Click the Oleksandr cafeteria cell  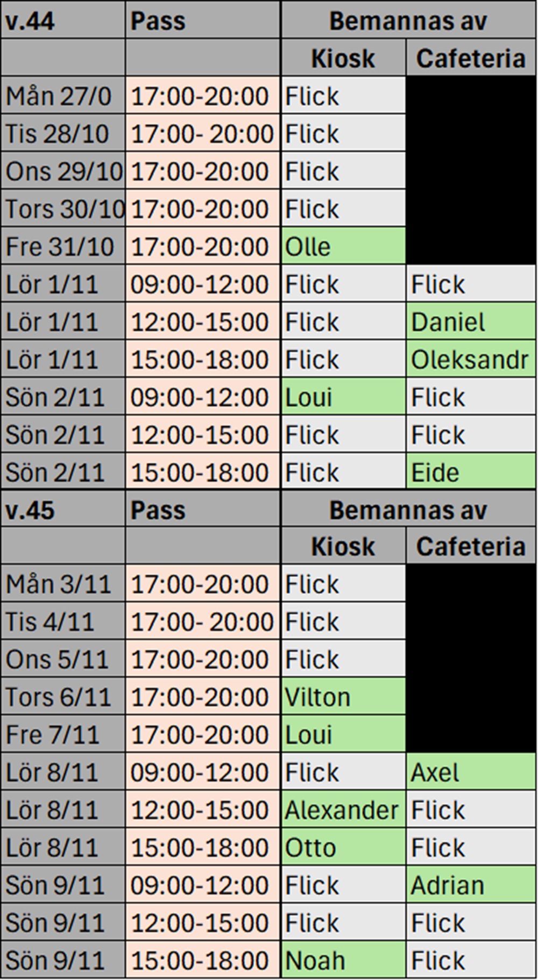click(x=471, y=360)
